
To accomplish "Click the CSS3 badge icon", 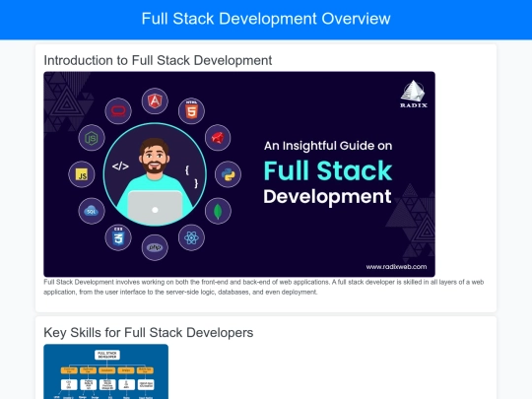I will click(x=118, y=237).
